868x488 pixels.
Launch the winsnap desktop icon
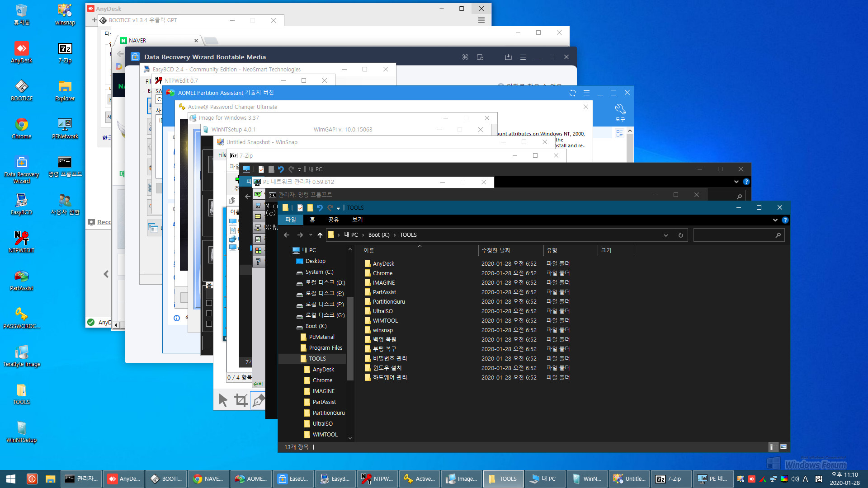[65, 14]
